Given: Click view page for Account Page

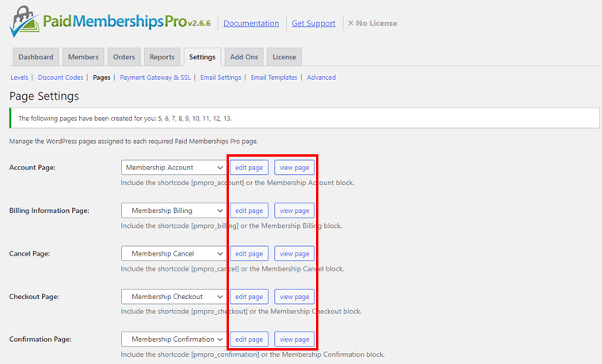Looking at the screenshot, I should pyautogui.click(x=295, y=168).
